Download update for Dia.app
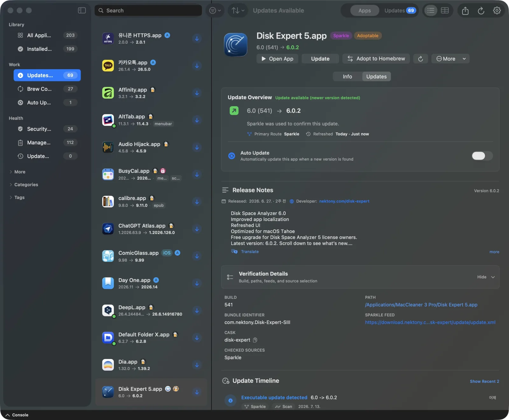Viewport: 509px width, 420px height. (x=197, y=365)
